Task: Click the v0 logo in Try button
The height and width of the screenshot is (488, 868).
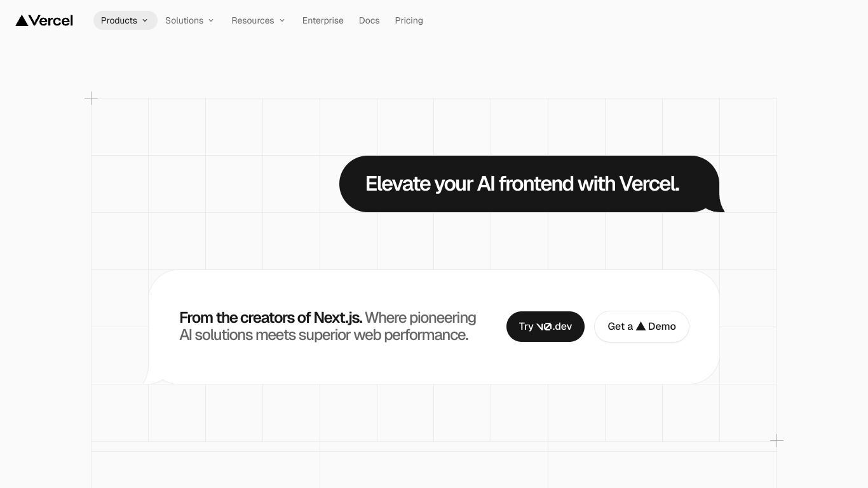Action: pos(544,327)
